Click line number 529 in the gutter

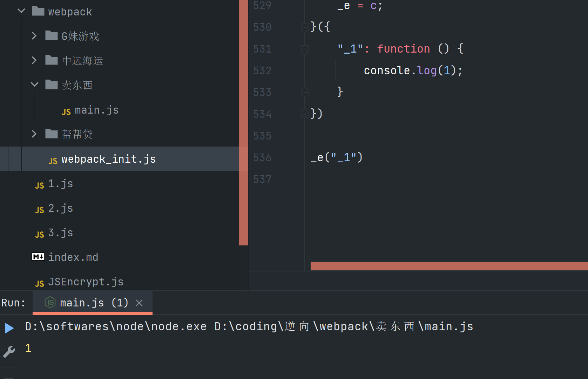262,6
